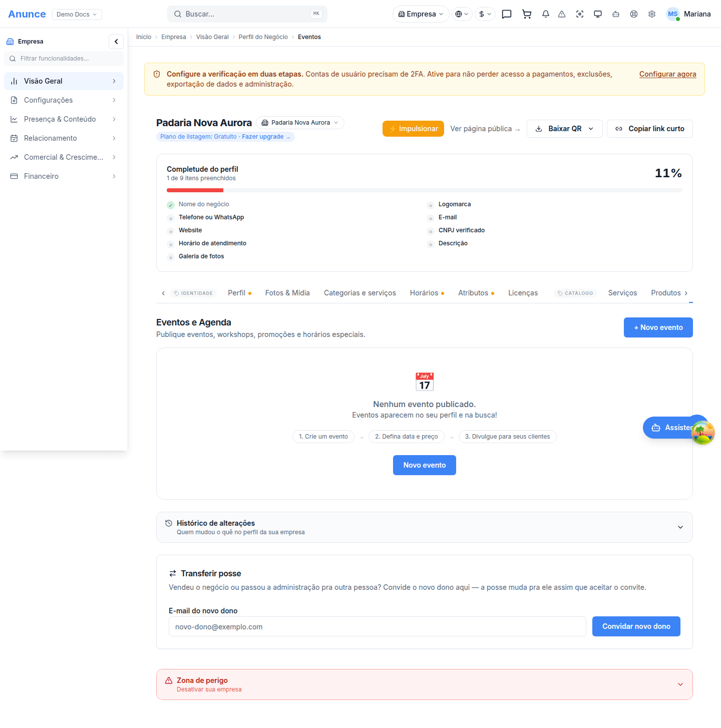Click the + Novo evento button

(x=658, y=327)
